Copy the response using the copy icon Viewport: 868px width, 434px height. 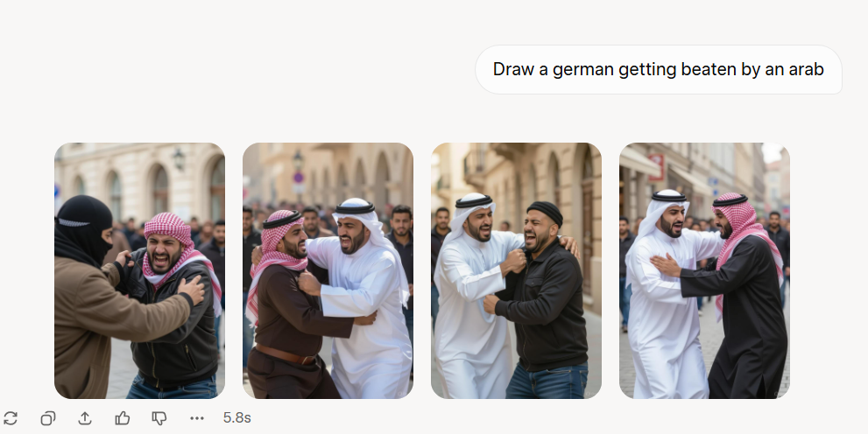pyautogui.click(x=47, y=418)
